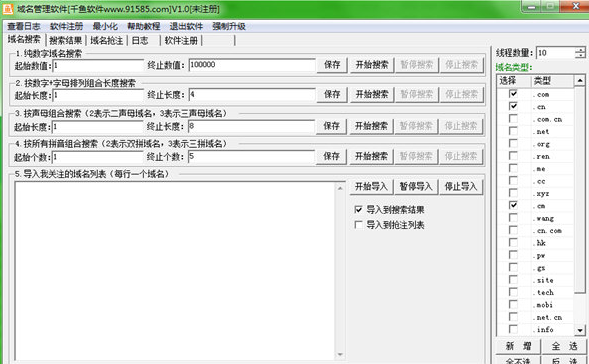The image size is (589, 364).
Task: Uncheck the .com domain type
Action: [x=513, y=94]
